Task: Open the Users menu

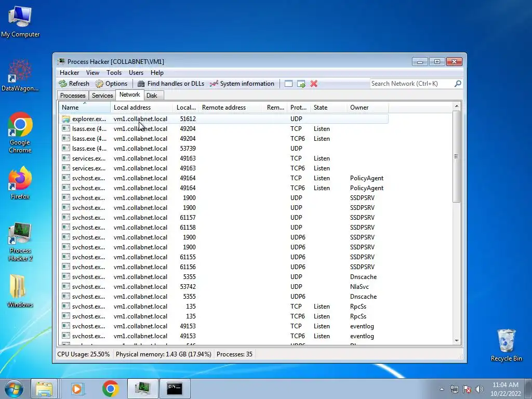Action: [x=136, y=73]
